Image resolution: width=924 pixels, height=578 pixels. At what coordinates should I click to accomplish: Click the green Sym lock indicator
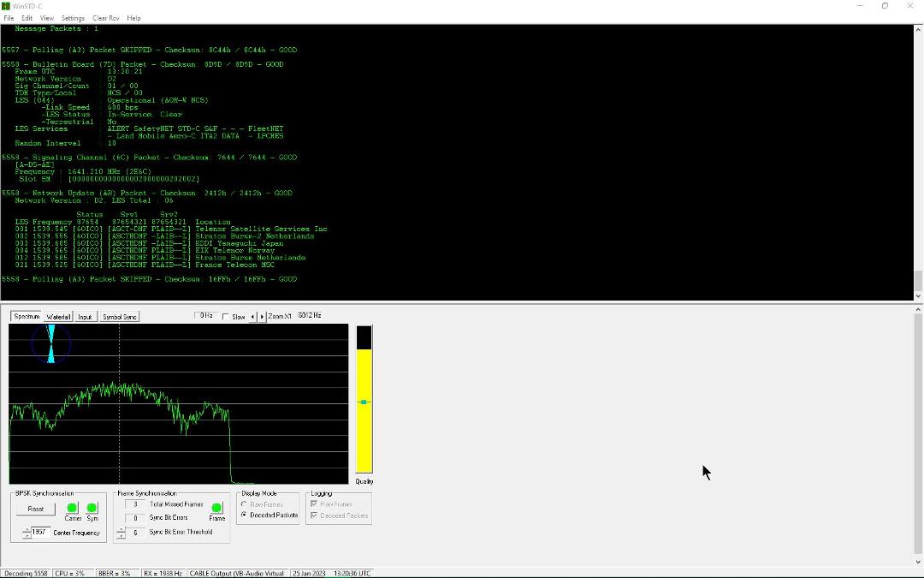point(92,508)
